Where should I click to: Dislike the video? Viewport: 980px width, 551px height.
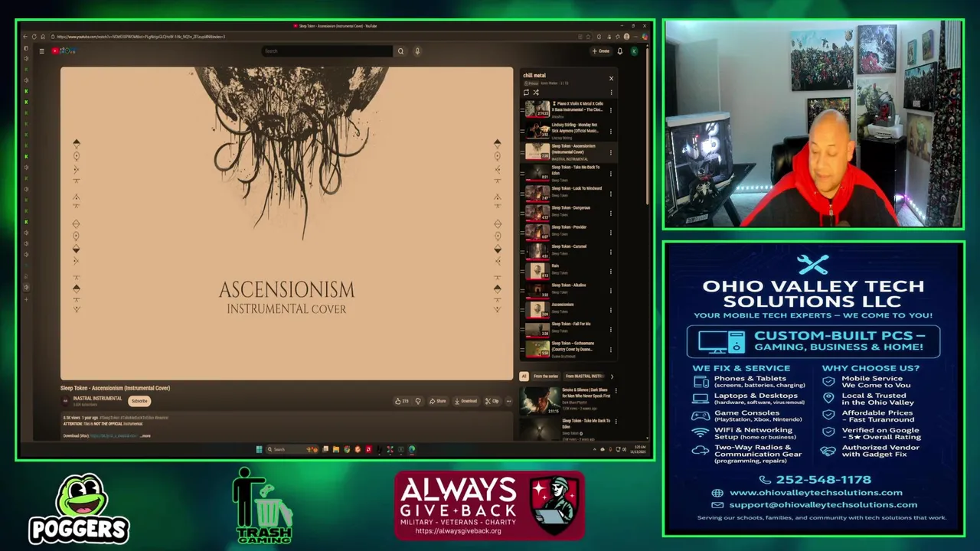[x=417, y=401]
